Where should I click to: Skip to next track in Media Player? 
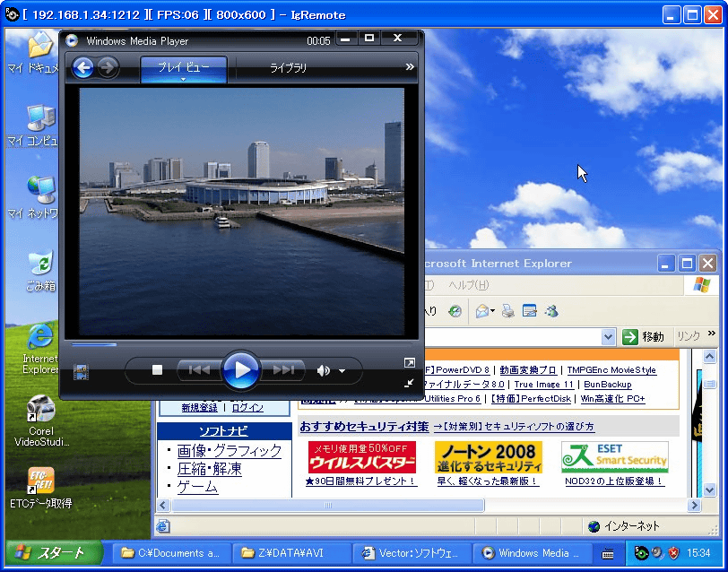(283, 370)
